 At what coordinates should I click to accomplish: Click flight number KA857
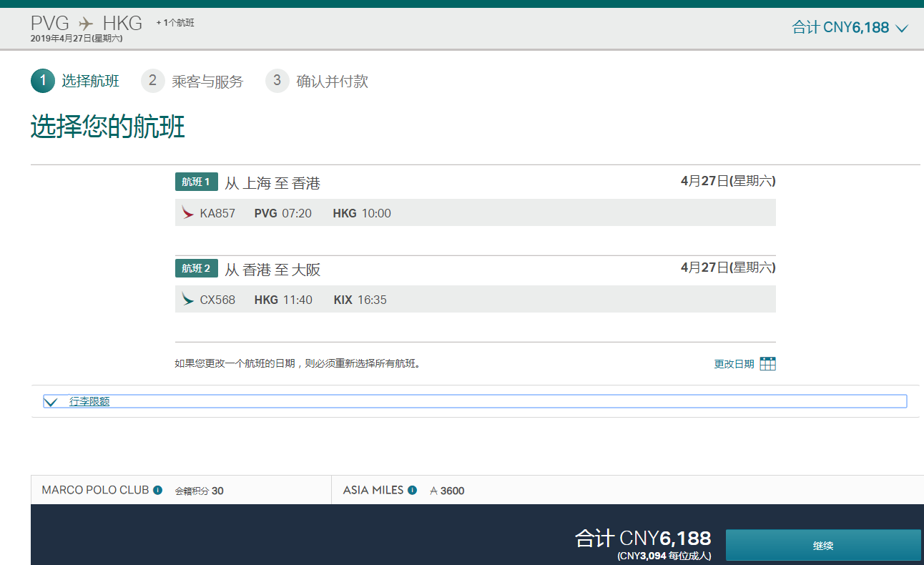click(217, 213)
